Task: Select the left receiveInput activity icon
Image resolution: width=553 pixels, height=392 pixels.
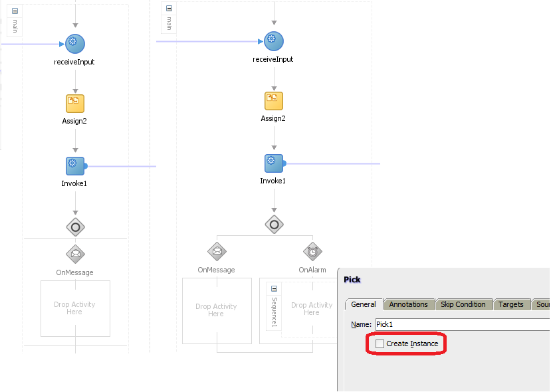Action: coord(75,44)
